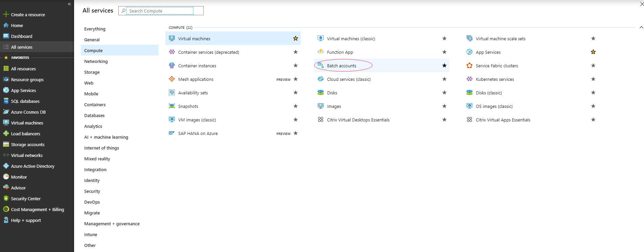The width and height of the screenshot is (644, 252).
Task: Click the Kubernetes services icon
Action: 469,79
